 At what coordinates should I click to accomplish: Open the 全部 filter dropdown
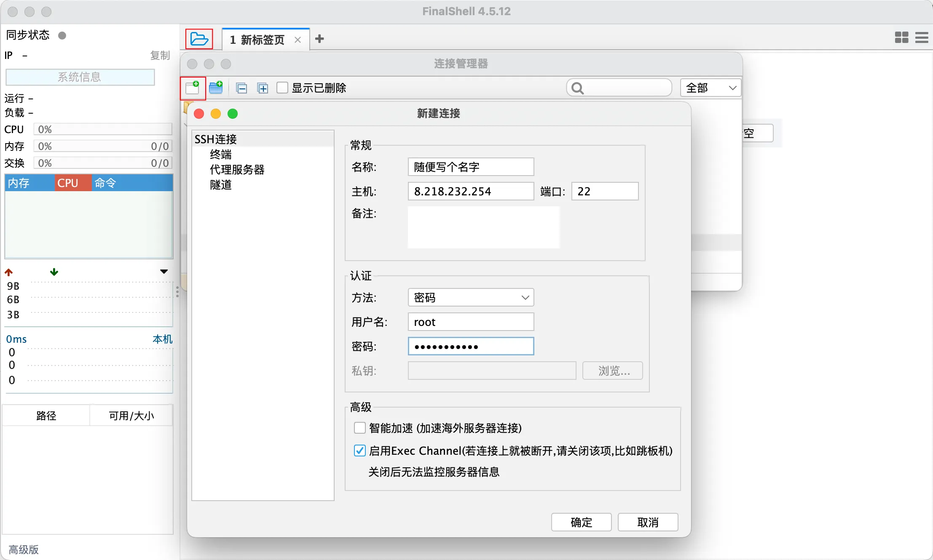tap(711, 88)
